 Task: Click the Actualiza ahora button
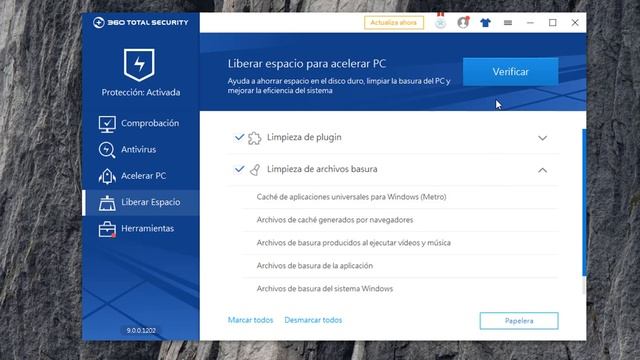[393, 22]
